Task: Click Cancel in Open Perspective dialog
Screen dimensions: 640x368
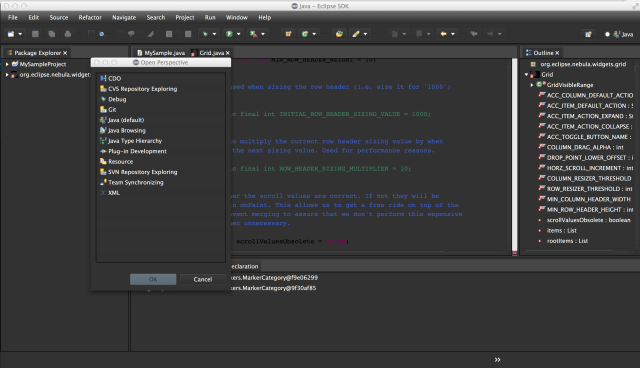Action: pos(203,279)
